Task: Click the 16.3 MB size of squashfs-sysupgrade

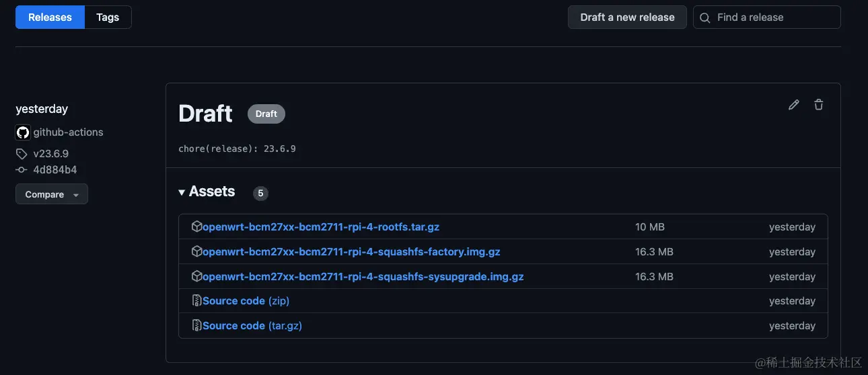Action: (654, 277)
